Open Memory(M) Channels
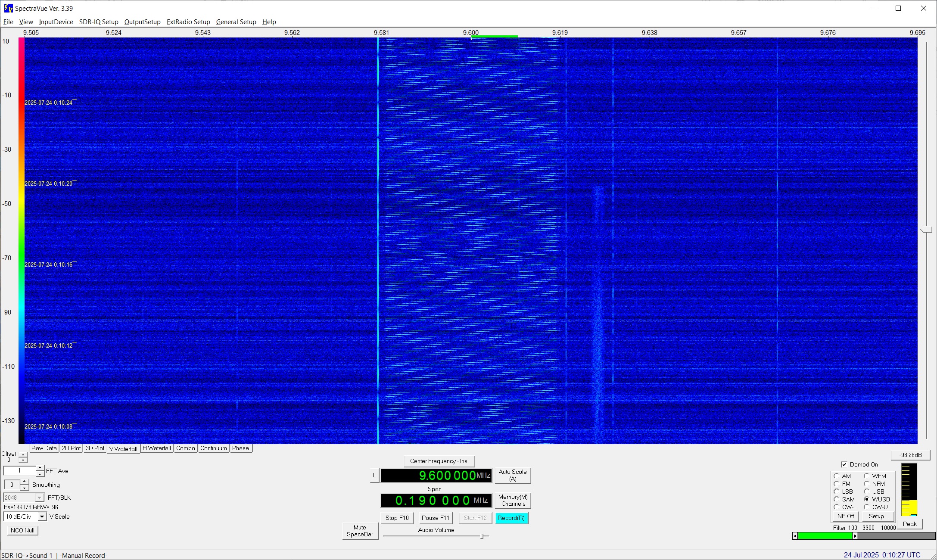This screenshot has height=560, width=937. (513, 500)
